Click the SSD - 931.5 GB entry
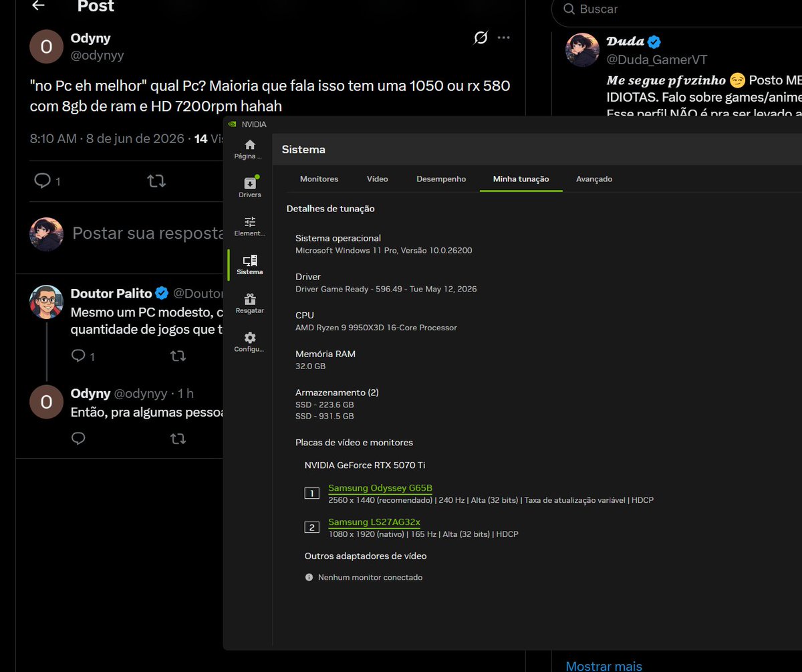This screenshot has height=672, width=802. click(x=325, y=416)
